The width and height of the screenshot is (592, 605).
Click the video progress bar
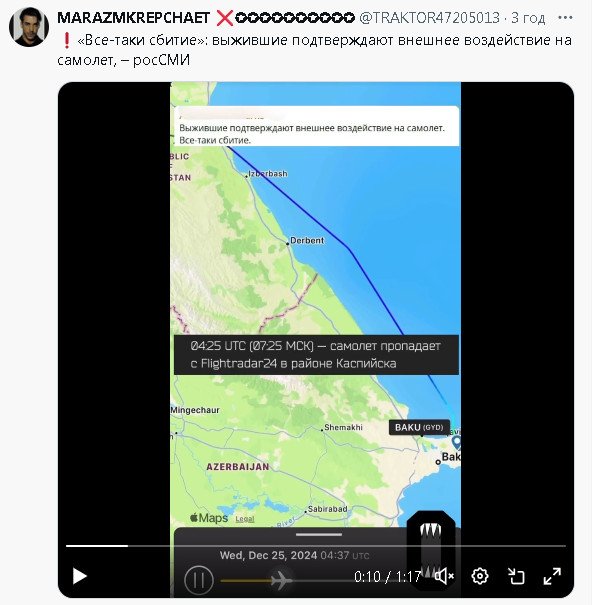coord(316,546)
